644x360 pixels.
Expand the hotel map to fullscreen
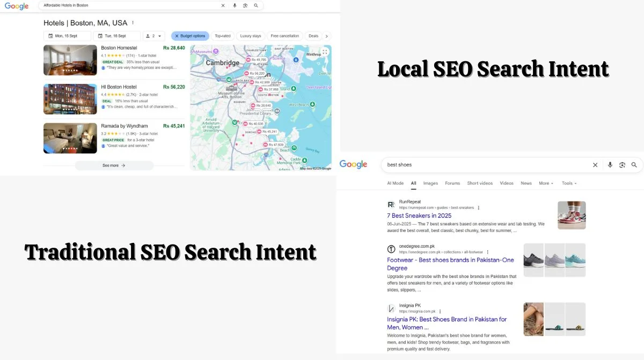325,52
